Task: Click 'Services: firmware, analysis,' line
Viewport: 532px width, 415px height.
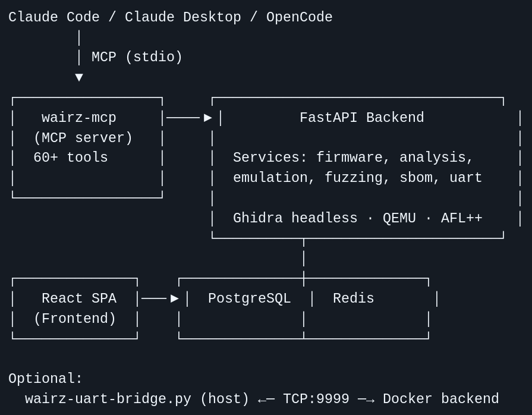Action: click(x=353, y=158)
